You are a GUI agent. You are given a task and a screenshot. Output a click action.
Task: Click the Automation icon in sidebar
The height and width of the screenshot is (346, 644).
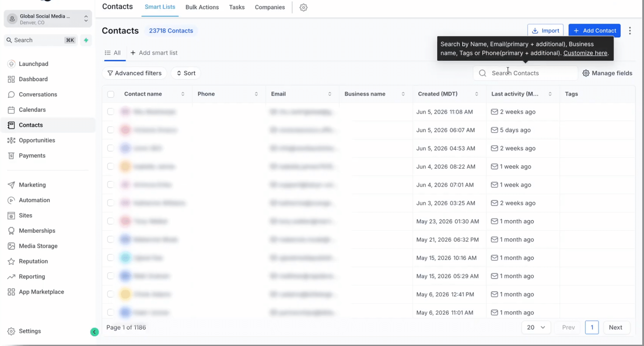tap(11, 200)
